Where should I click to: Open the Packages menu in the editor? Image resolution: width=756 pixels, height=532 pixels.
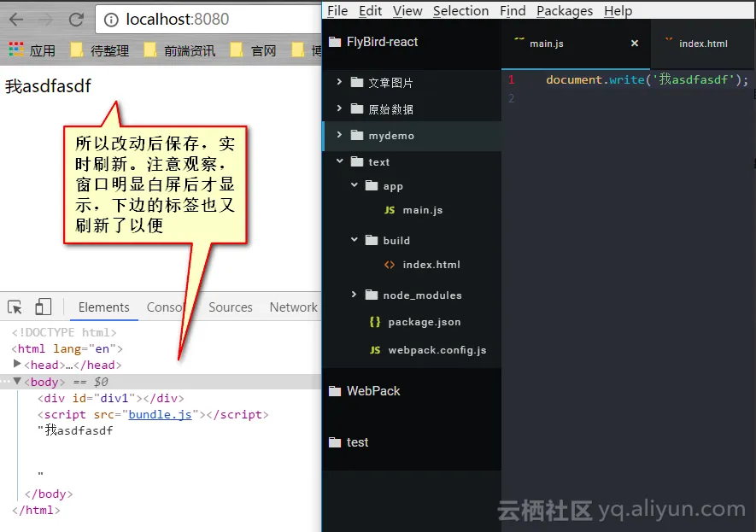click(x=565, y=10)
